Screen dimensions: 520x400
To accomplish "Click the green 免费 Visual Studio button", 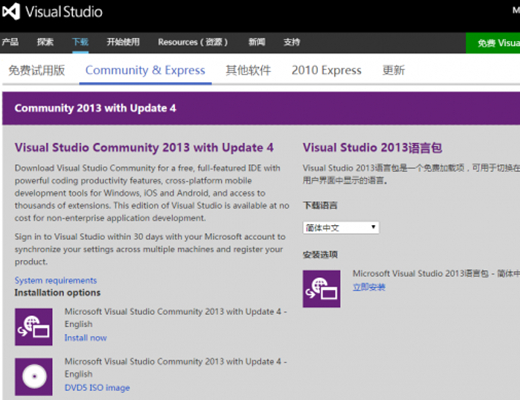I will pos(493,43).
